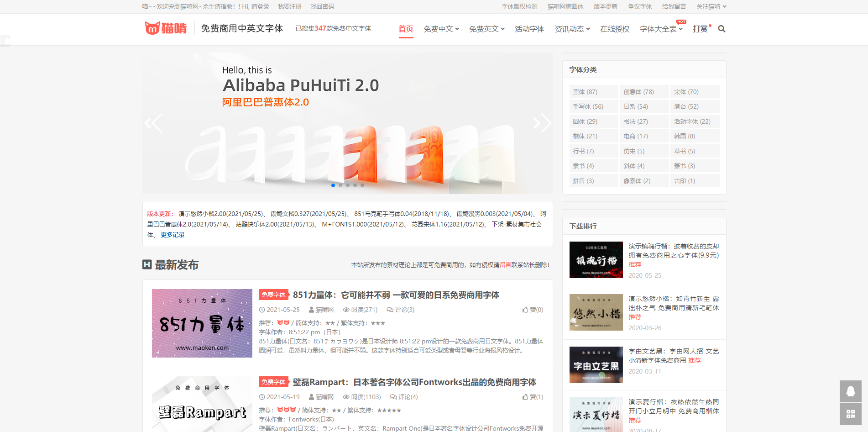Go to previous carousel slide arrow
Screen dimensions: 868x432
pyautogui.click(x=154, y=123)
